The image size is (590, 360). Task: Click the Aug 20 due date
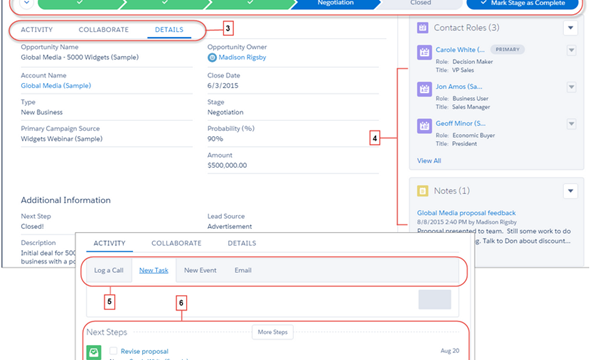point(450,351)
